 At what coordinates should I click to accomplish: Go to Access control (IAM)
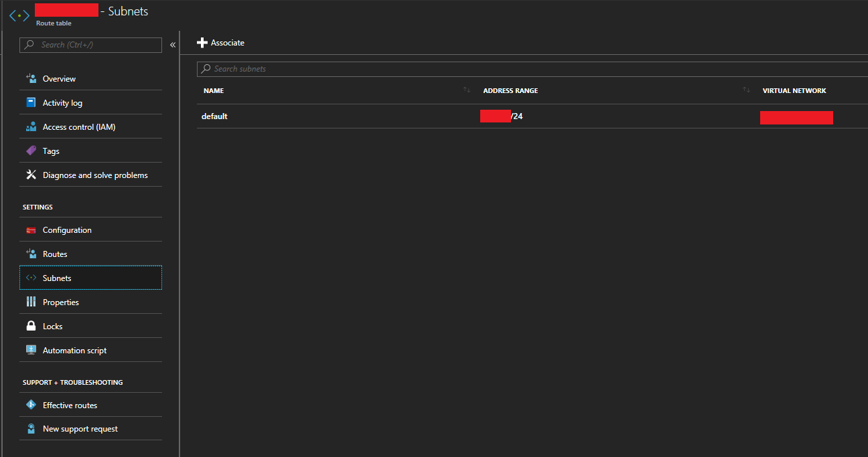[x=90, y=126]
